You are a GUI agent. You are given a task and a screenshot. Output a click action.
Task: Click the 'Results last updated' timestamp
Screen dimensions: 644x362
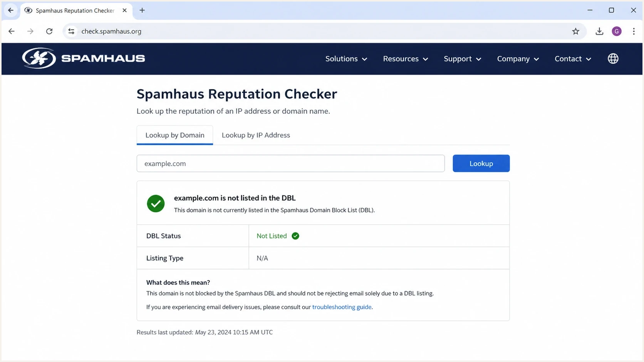point(205,332)
